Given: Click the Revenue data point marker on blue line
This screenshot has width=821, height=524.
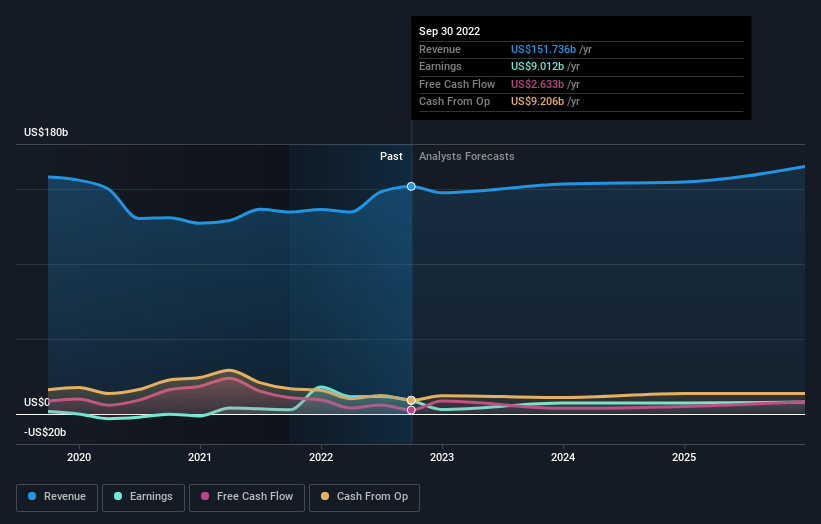Looking at the screenshot, I should point(411,186).
